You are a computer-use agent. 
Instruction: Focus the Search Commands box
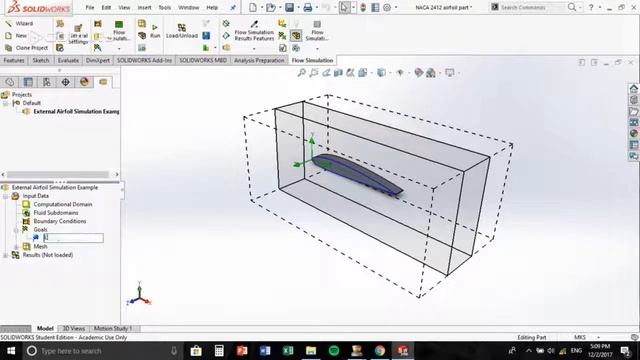coord(532,7)
